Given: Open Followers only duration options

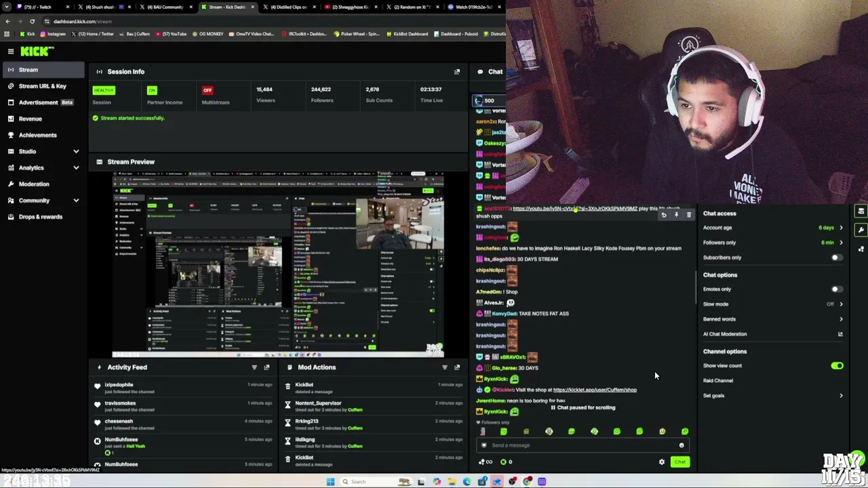Looking at the screenshot, I should (x=772, y=243).
